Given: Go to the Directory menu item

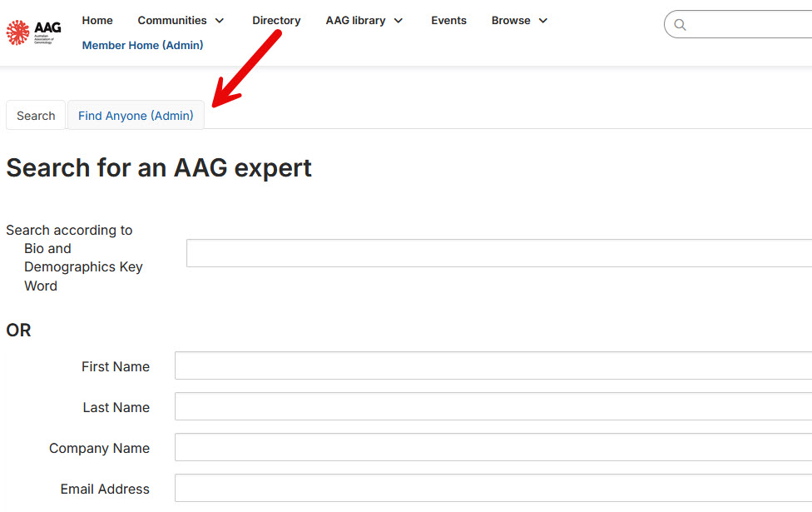Looking at the screenshot, I should 276,20.
